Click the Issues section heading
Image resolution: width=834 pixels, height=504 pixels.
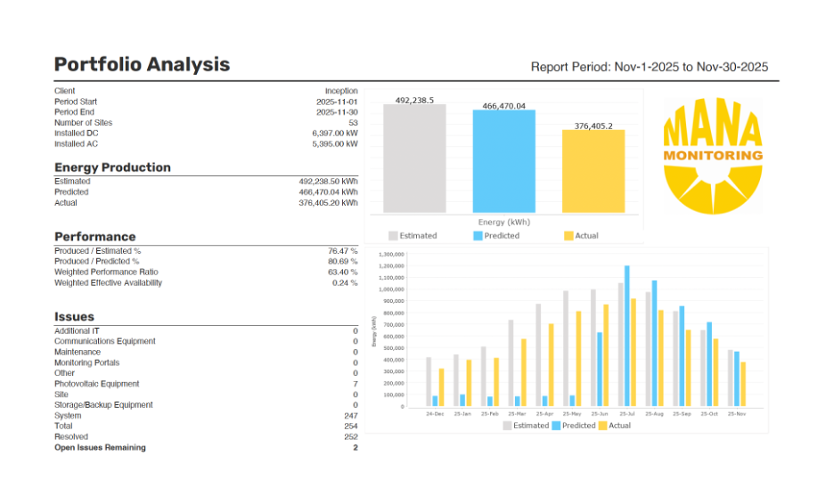[x=74, y=317]
